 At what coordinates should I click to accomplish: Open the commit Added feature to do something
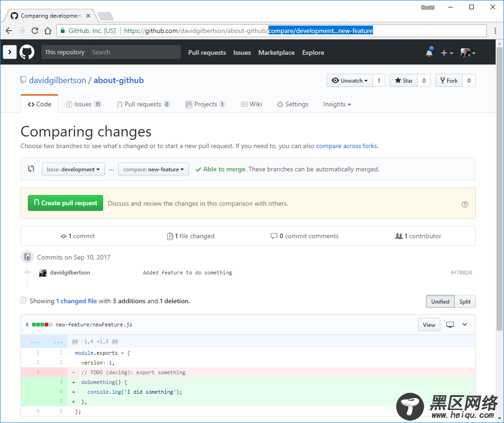[187, 273]
